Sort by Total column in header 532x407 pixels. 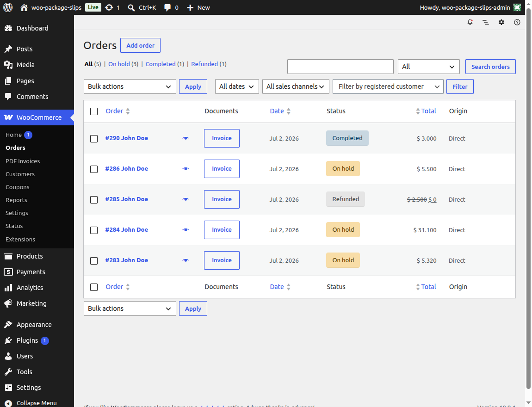tap(426, 111)
